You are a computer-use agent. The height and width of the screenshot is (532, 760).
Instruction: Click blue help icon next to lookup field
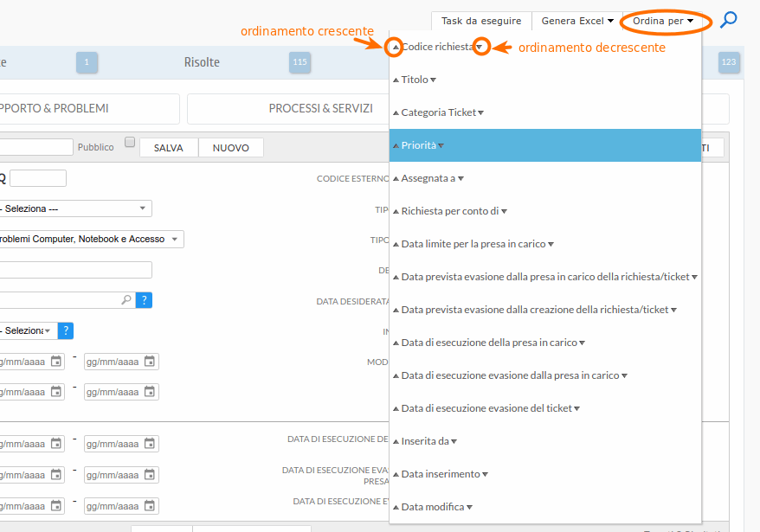(144, 300)
